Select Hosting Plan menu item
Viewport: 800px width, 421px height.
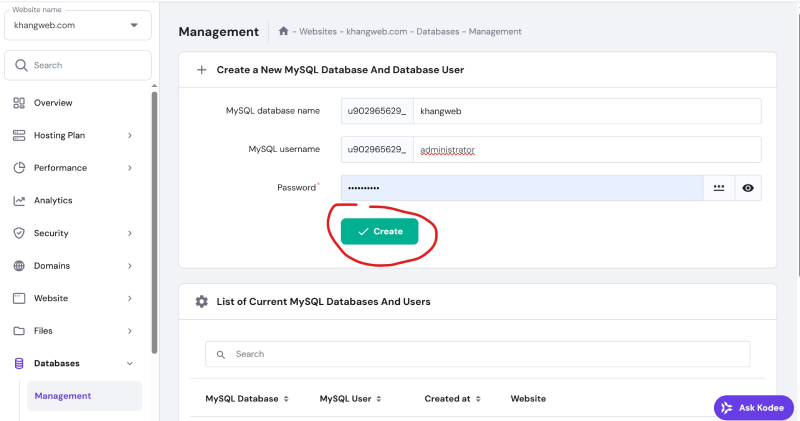tap(59, 135)
